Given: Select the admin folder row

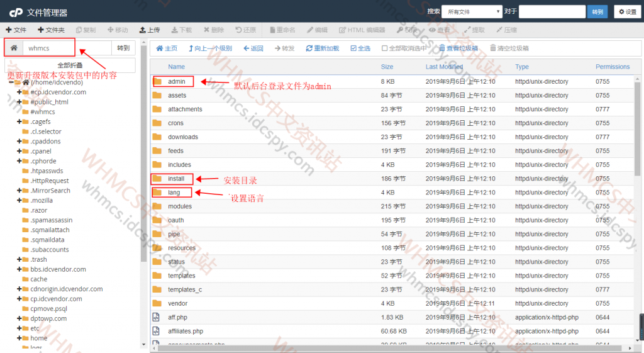Looking at the screenshot, I should pyautogui.click(x=394, y=81).
